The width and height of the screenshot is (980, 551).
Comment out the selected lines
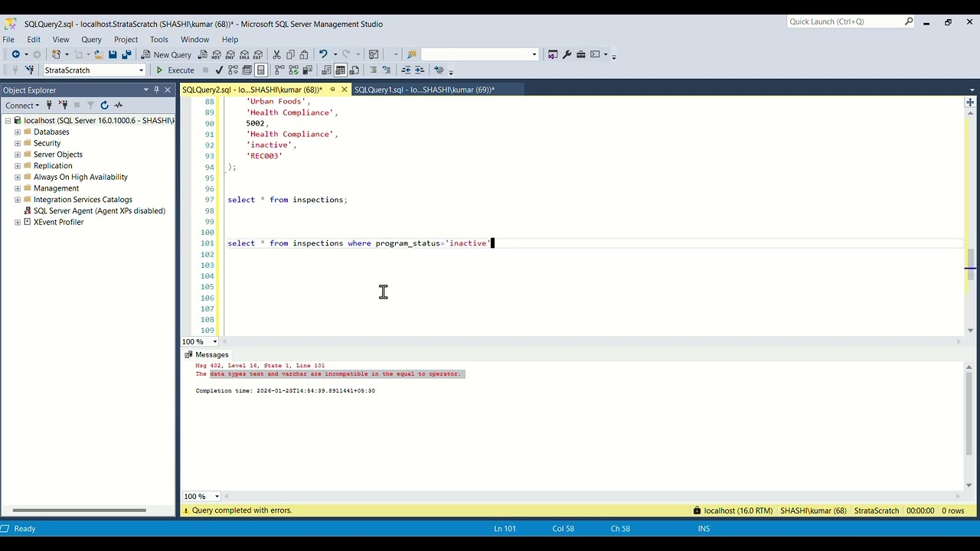(x=374, y=70)
